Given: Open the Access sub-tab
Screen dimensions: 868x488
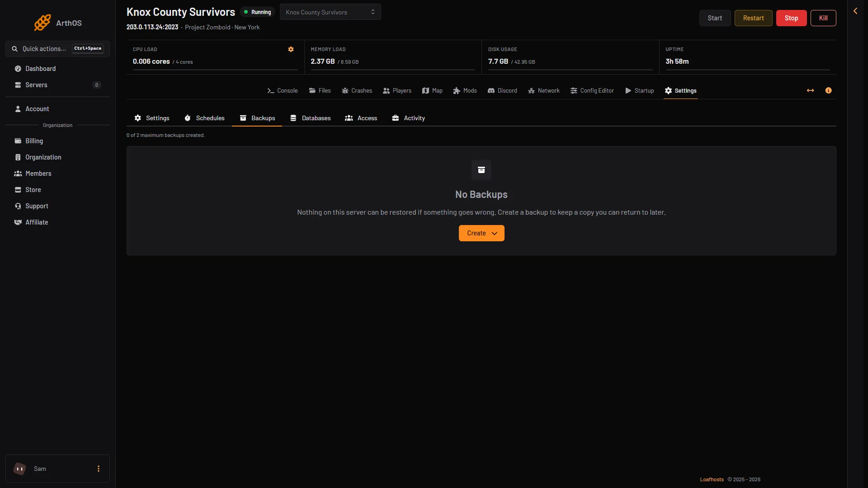Looking at the screenshot, I should (361, 118).
